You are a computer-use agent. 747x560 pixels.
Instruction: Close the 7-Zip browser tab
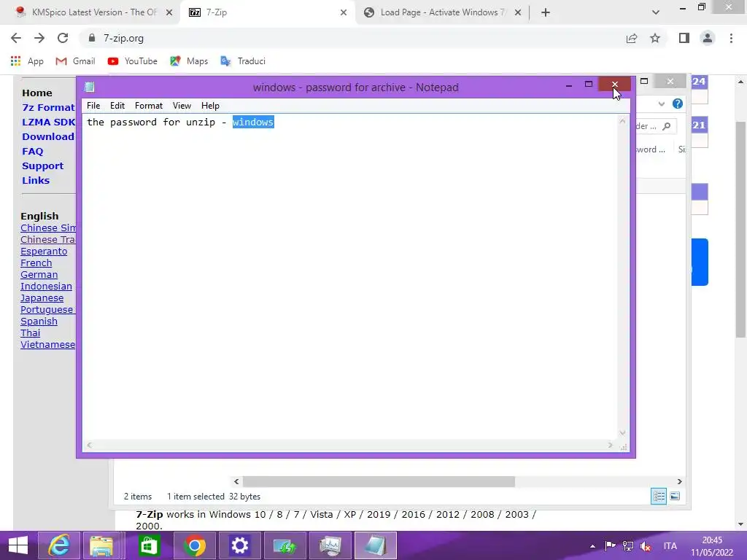pyautogui.click(x=344, y=12)
